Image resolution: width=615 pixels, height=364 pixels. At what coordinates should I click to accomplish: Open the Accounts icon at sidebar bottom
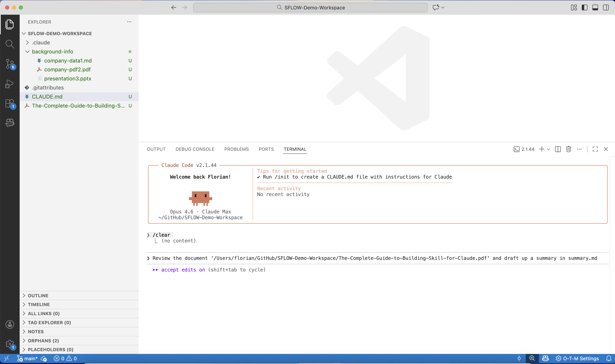tap(10, 324)
